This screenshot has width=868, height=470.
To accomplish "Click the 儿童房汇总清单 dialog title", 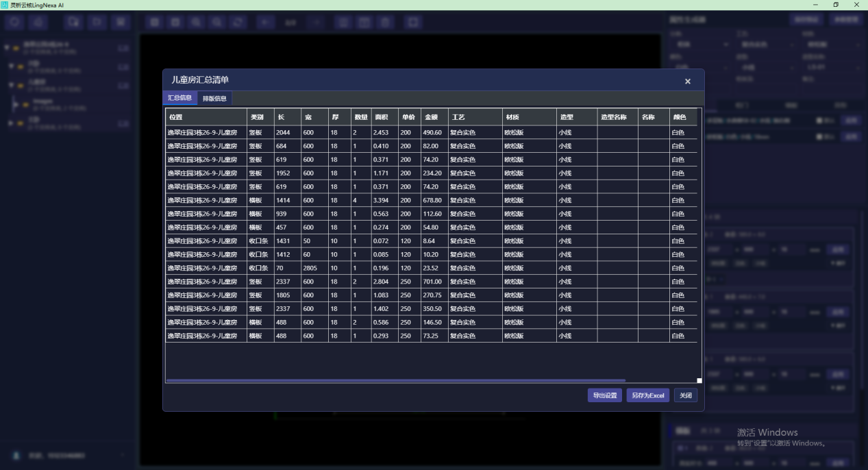I will pyautogui.click(x=200, y=80).
